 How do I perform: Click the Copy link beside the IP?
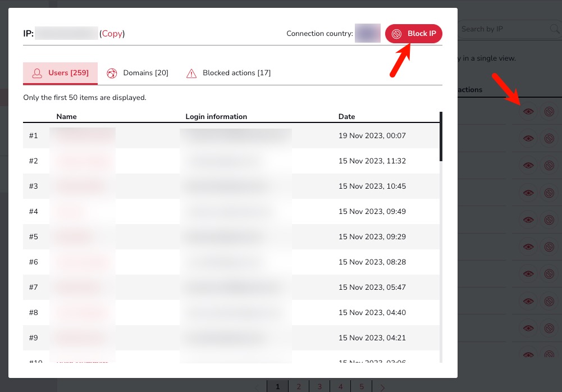pos(112,34)
